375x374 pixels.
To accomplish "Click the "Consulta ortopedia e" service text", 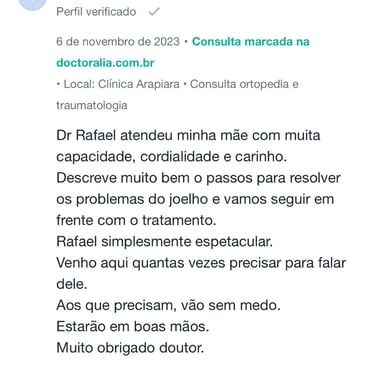I will point(244,84).
